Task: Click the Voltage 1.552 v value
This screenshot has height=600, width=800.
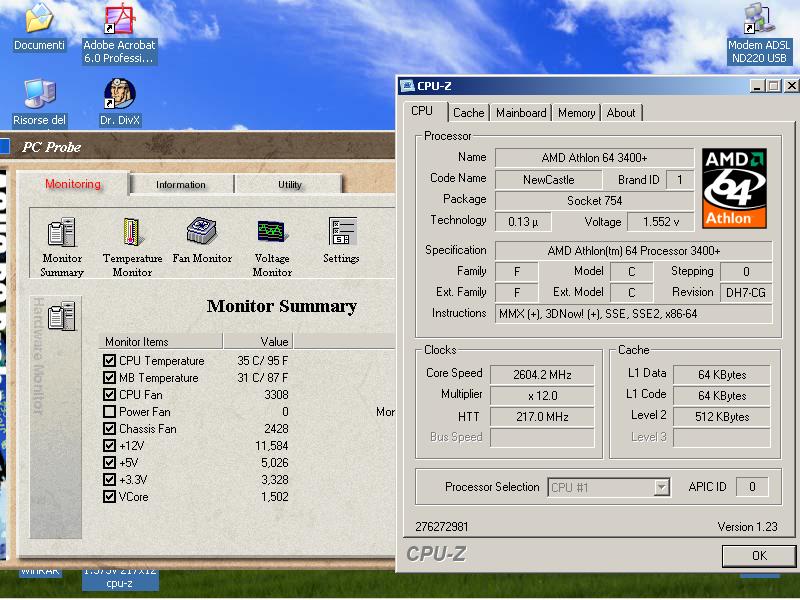Action: (x=660, y=221)
